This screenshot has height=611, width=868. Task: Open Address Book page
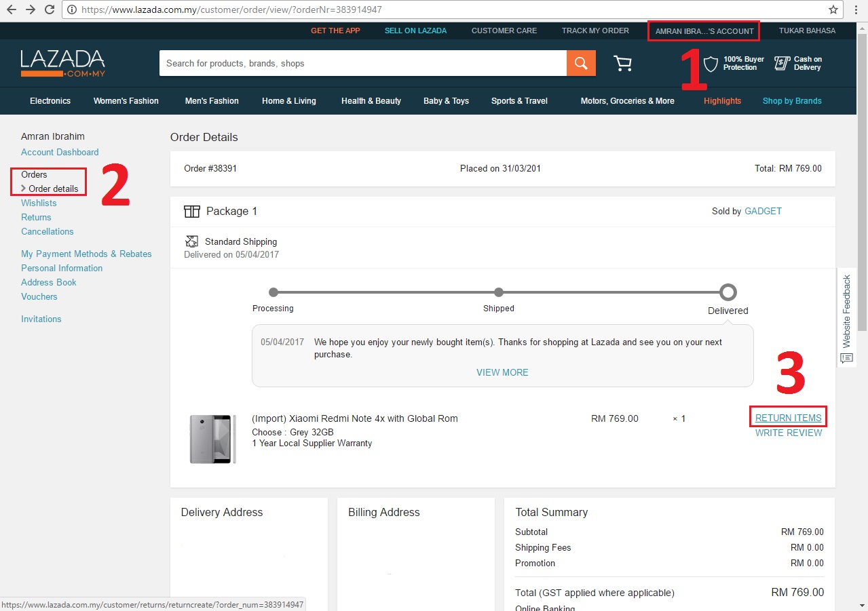pos(49,282)
